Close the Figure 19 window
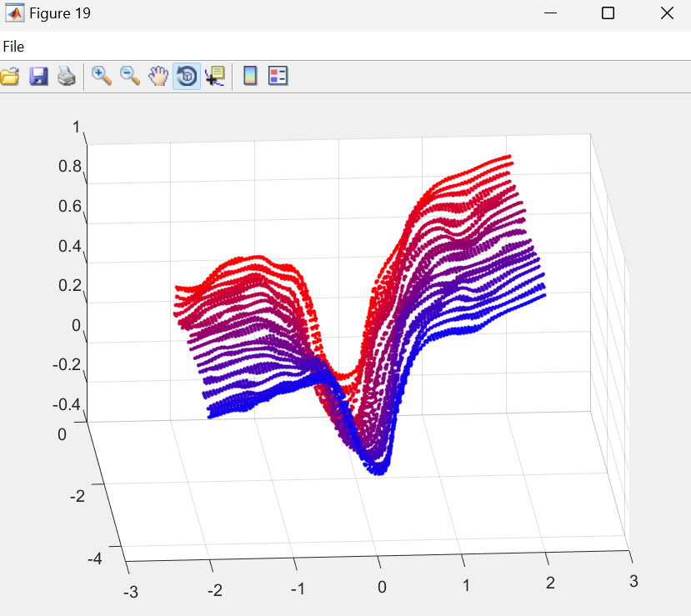The width and height of the screenshot is (691, 616). pos(666,13)
